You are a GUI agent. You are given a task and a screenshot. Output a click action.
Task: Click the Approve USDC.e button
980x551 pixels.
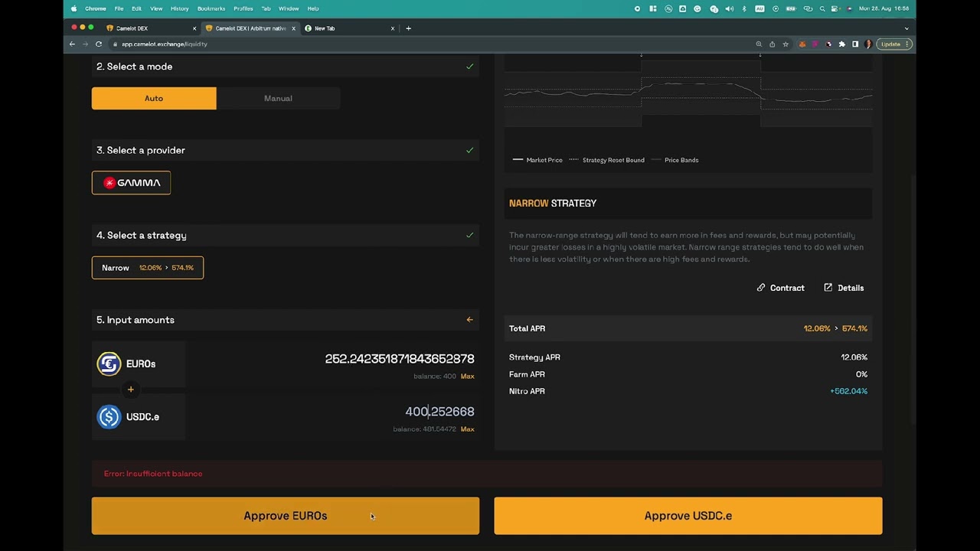(x=688, y=516)
